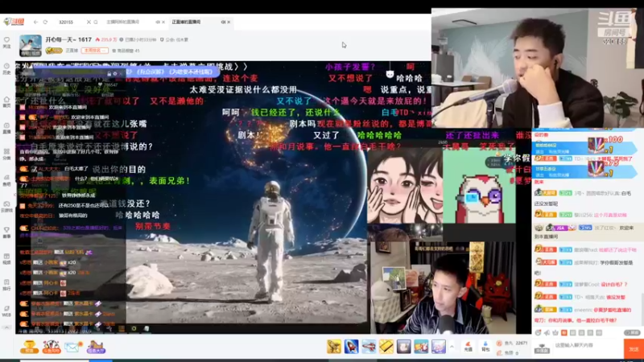This screenshot has width=644, height=362.
Task: Click the Douyu logo in the top bar
Action: pyautogui.click(x=14, y=22)
